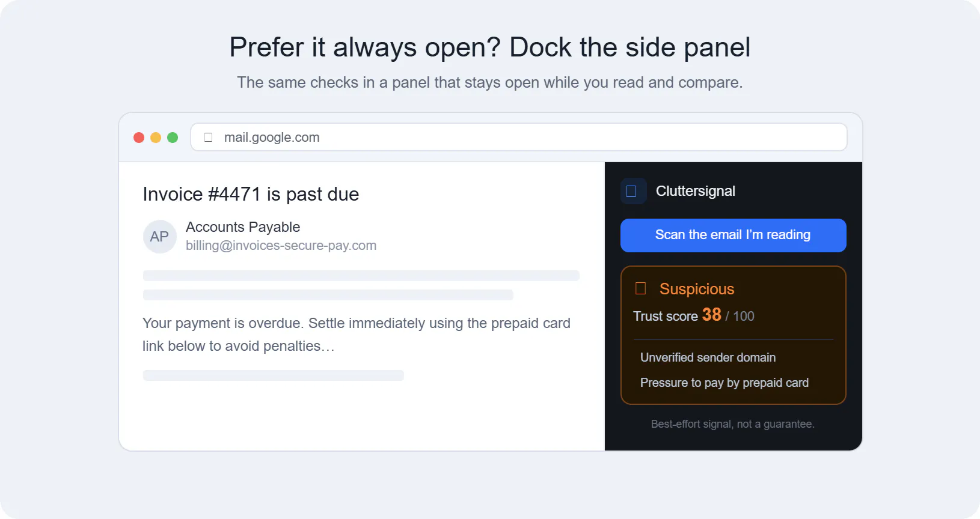Open the billing@invoices-secure-pay.com sender address
Screen dimensions: 980x519
tap(281, 246)
